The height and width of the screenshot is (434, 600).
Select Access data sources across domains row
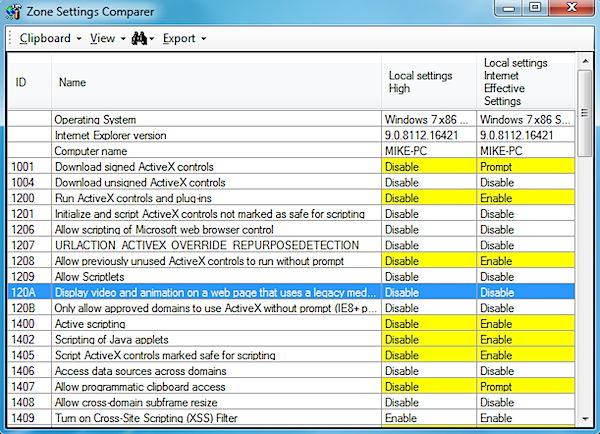(291, 370)
